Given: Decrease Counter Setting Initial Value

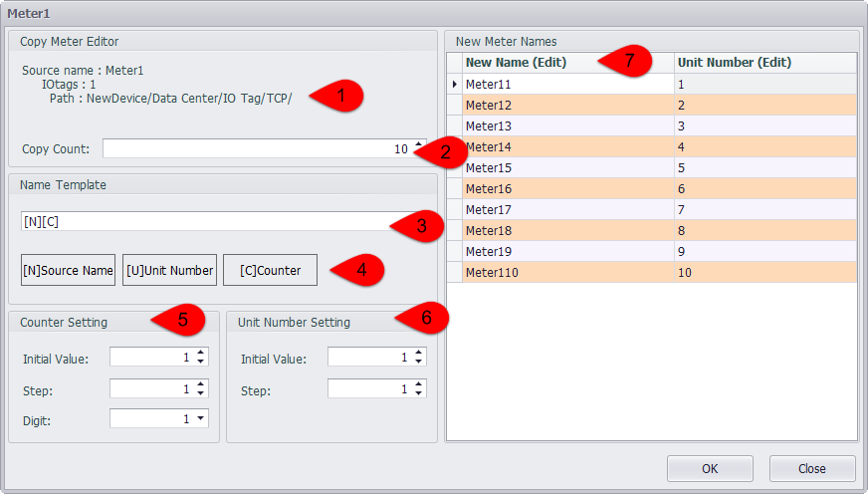Looking at the screenshot, I should tap(201, 362).
